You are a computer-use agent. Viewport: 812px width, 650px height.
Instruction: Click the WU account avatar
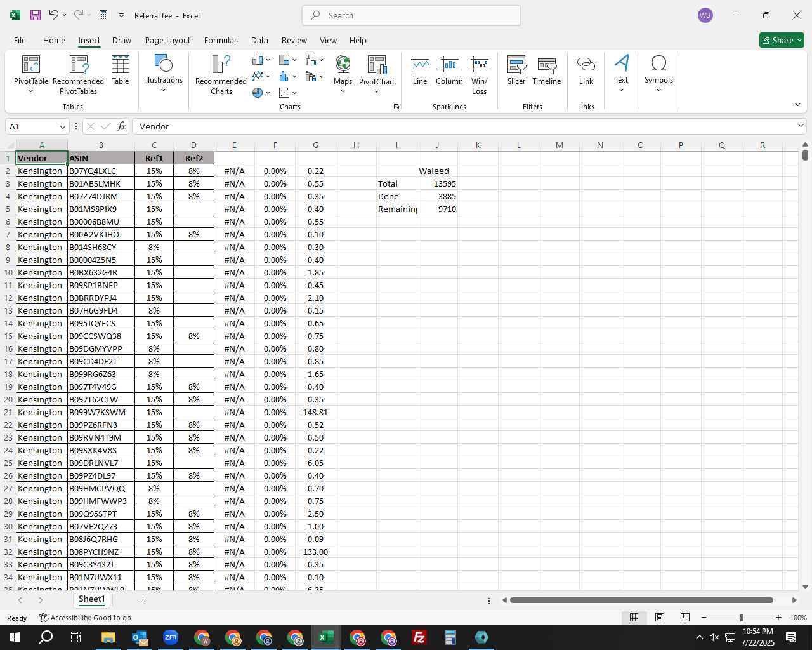point(705,15)
